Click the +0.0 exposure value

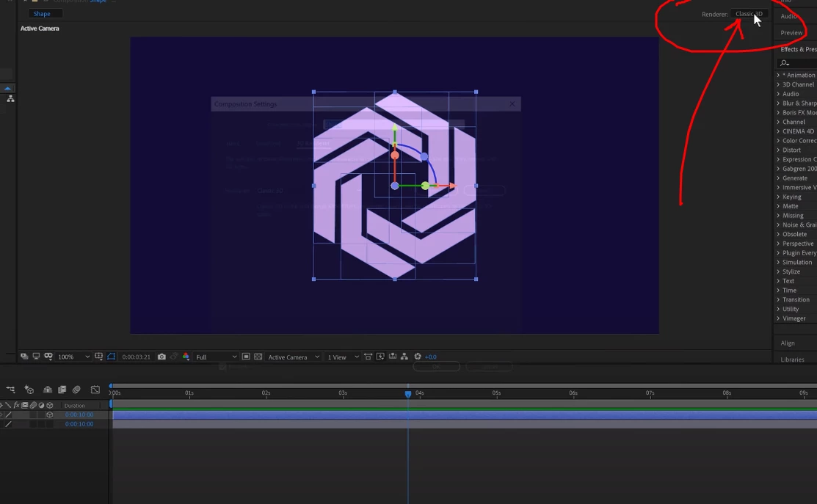(x=430, y=357)
